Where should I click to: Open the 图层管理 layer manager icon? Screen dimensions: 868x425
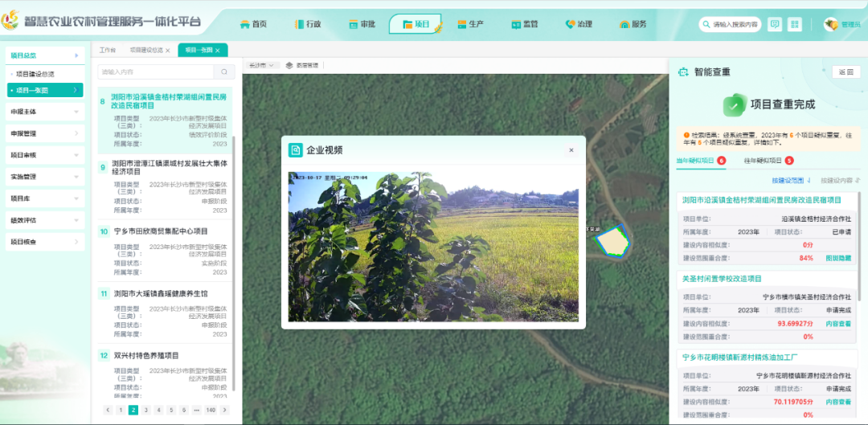point(289,65)
